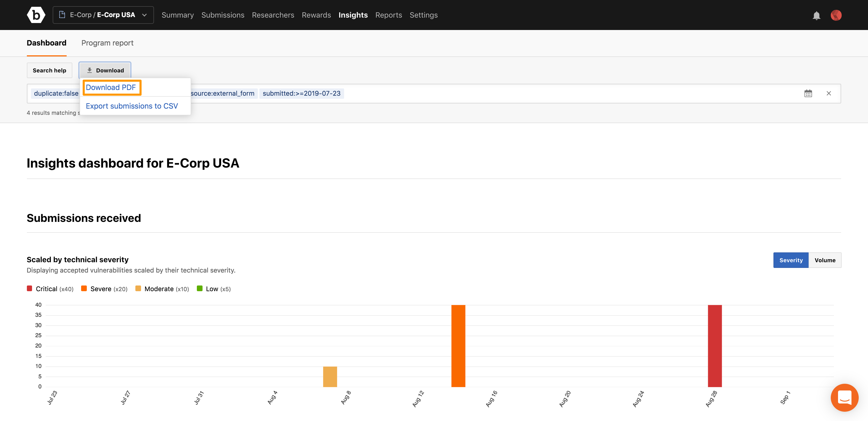Toggle the Moderate legend series
Screen dimensions: 868x421
click(x=159, y=289)
